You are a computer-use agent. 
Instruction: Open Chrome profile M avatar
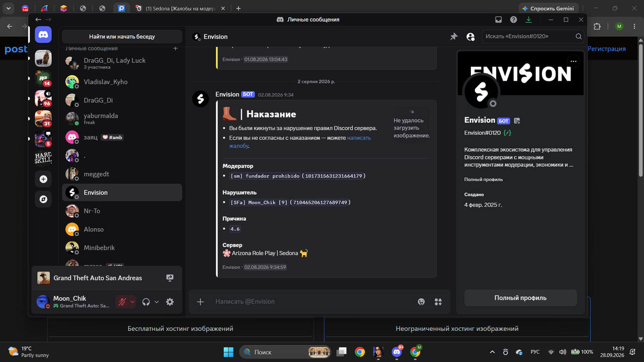[x=619, y=26]
